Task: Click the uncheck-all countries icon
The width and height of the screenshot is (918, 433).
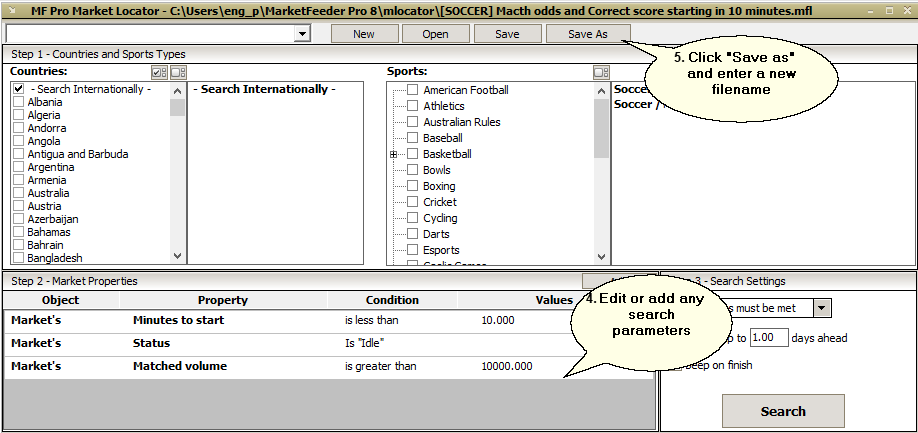Action: [179, 73]
